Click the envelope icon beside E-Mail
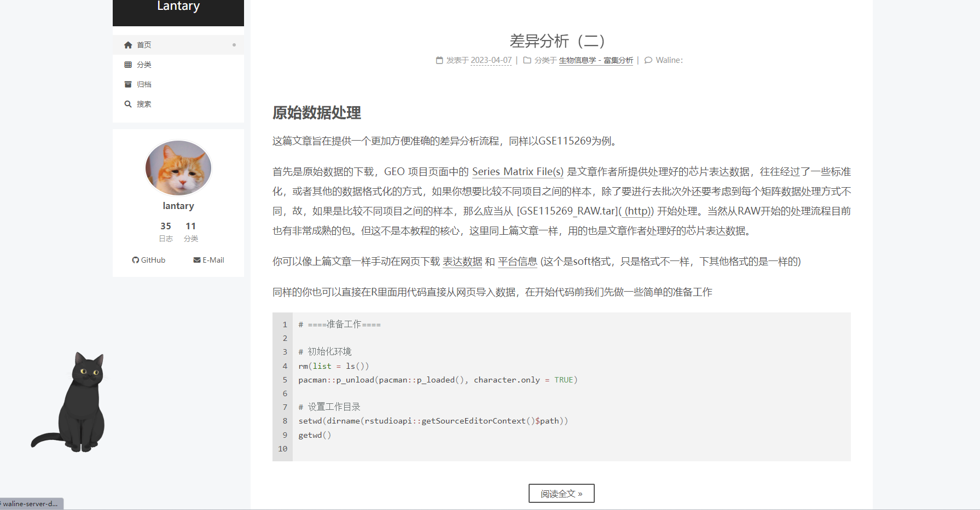The width and height of the screenshot is (980, 510). coord(197,259)
